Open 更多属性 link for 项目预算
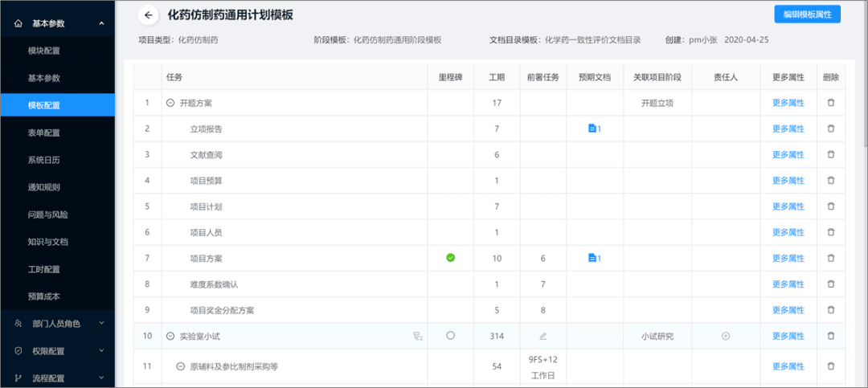The image size is (868, 388). pos(788,181)
